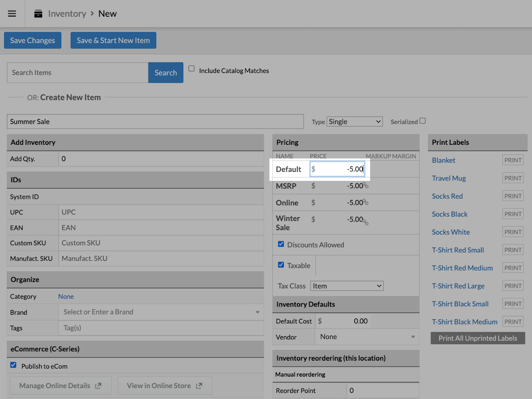Click the link icon beside Winter Sale price

tap(366, 222)
